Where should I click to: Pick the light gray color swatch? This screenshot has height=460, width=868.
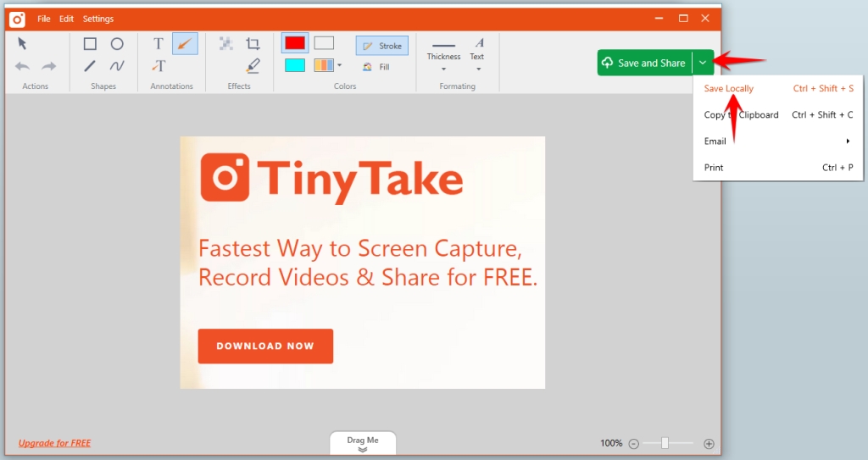[x=324, y=43]
